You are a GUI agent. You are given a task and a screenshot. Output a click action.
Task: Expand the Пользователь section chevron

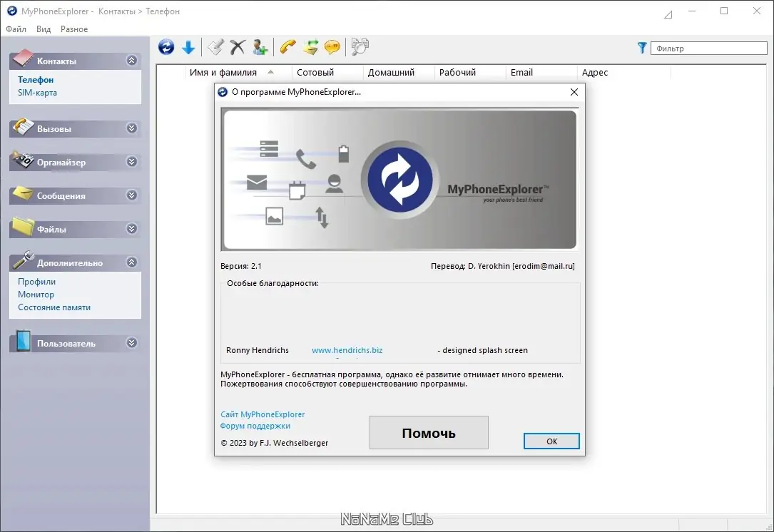tap(132, 343)
